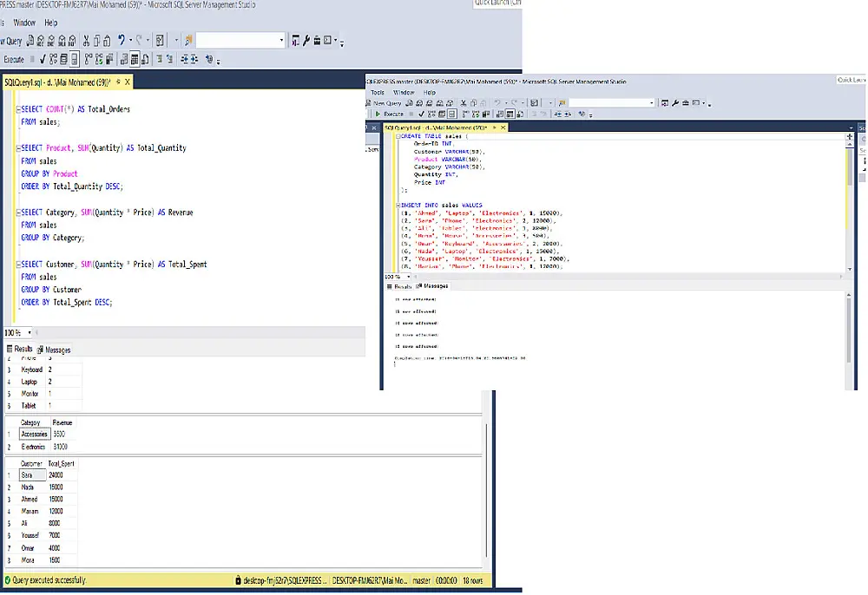Click the Undo arrow in left window toolbar
Viewport: 868px width, 595px height.
tap(122, 40)
